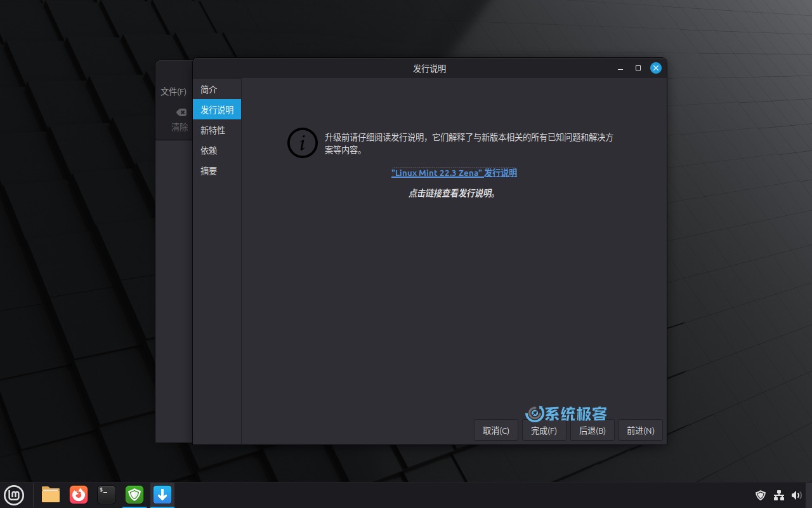Launch Firefox from the taskbar
Image resolution: width=812 pixels, height=508 pixels.
(78, 494)
